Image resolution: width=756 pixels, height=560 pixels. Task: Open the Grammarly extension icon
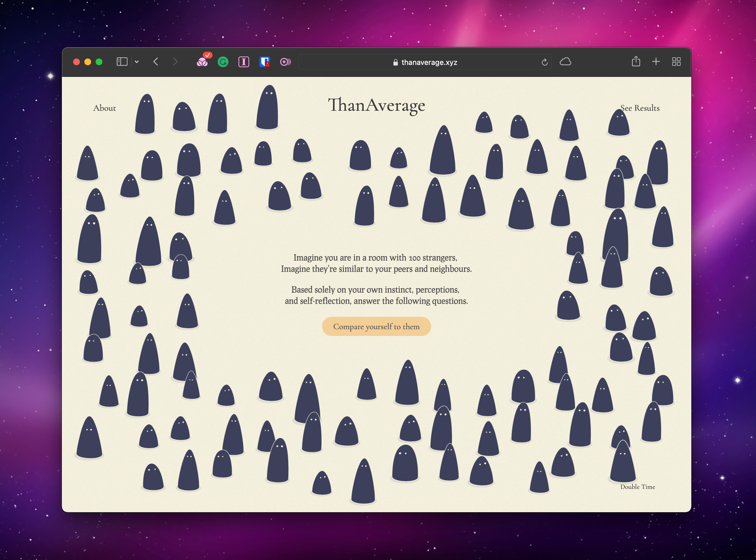point(223,62)
